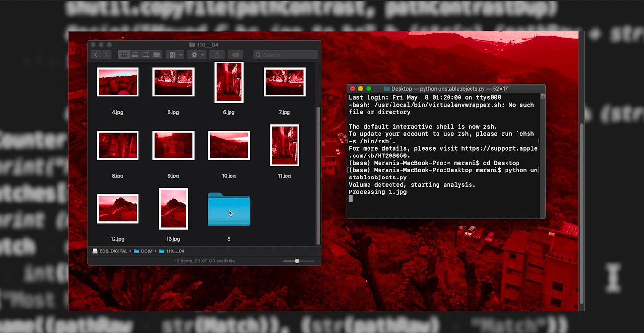Image resolution: width=644 pixels, height=333 pixels.
Task: Switch Finder to icon view
Action: [x=124, y=55]
